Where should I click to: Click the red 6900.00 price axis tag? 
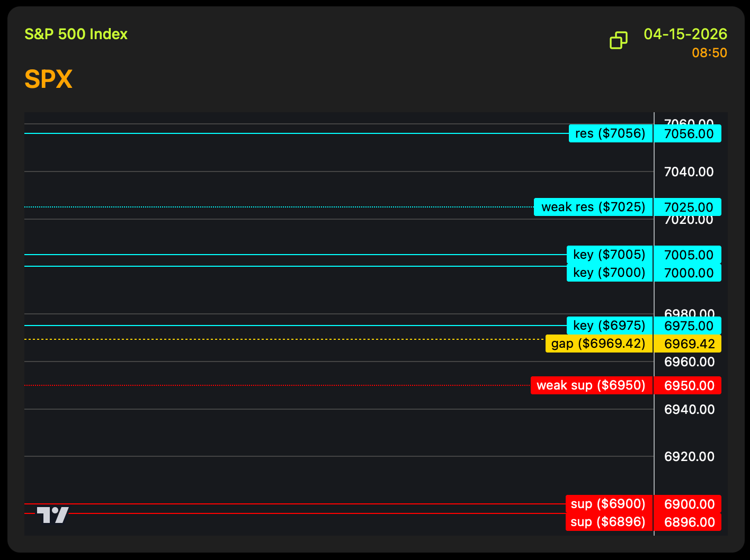click(x=688, y=504)
